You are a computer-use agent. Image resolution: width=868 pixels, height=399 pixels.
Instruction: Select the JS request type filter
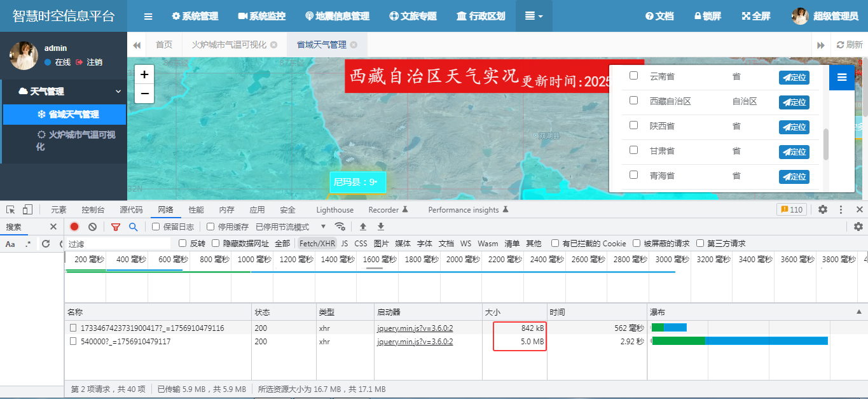point(345,243)
